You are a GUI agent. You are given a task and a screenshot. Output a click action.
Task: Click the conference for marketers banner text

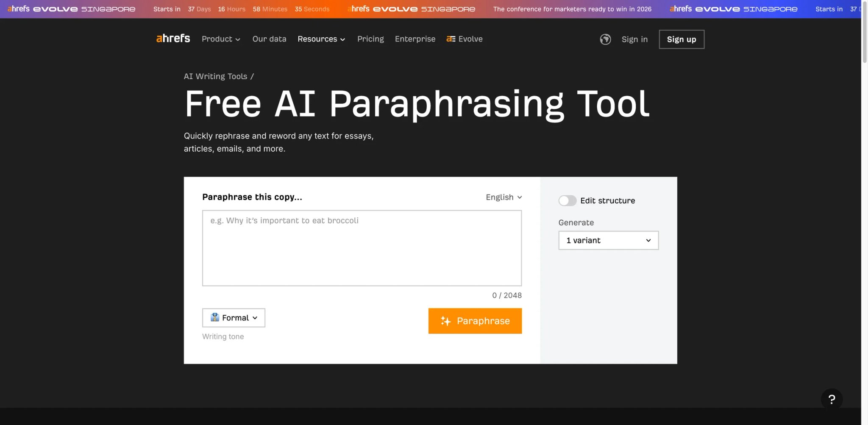(x=572, y=9)
